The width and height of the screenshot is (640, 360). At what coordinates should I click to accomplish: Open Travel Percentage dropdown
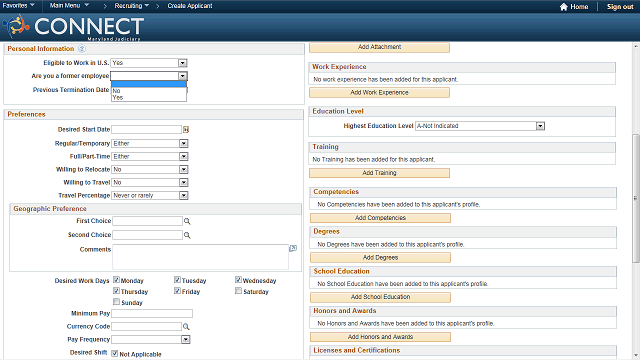coord(150,196)
